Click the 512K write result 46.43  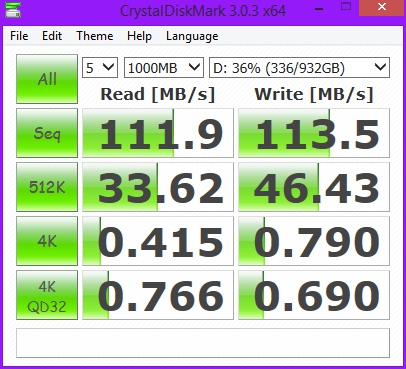click(314, 187)
